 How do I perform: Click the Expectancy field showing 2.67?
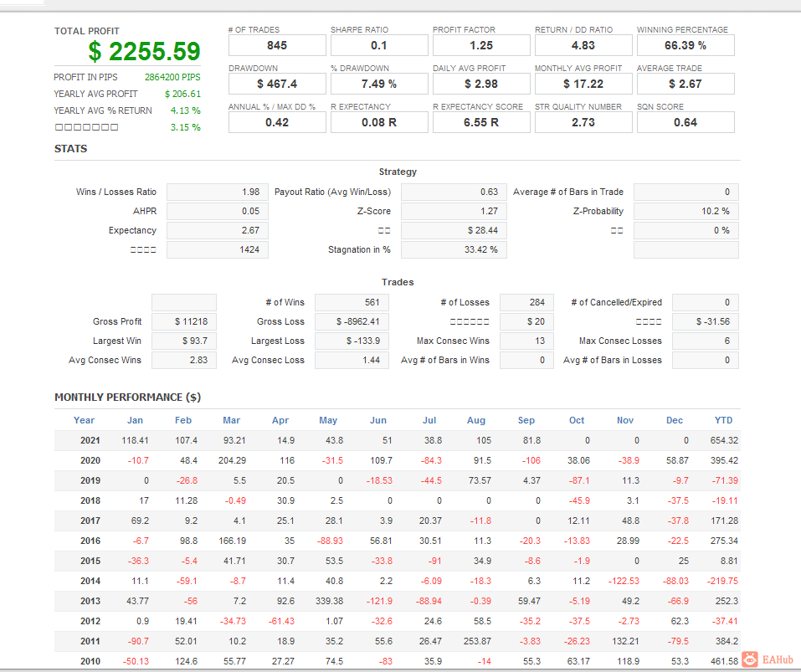pos(217,230)
